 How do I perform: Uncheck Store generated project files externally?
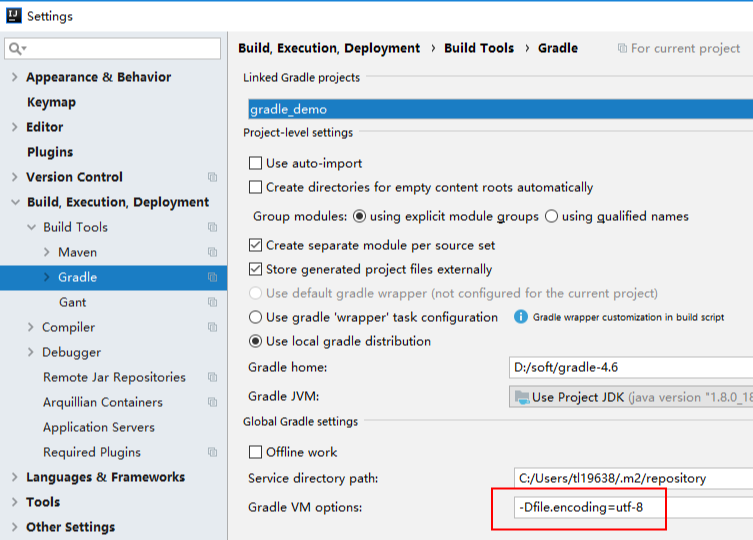point(255,269)
